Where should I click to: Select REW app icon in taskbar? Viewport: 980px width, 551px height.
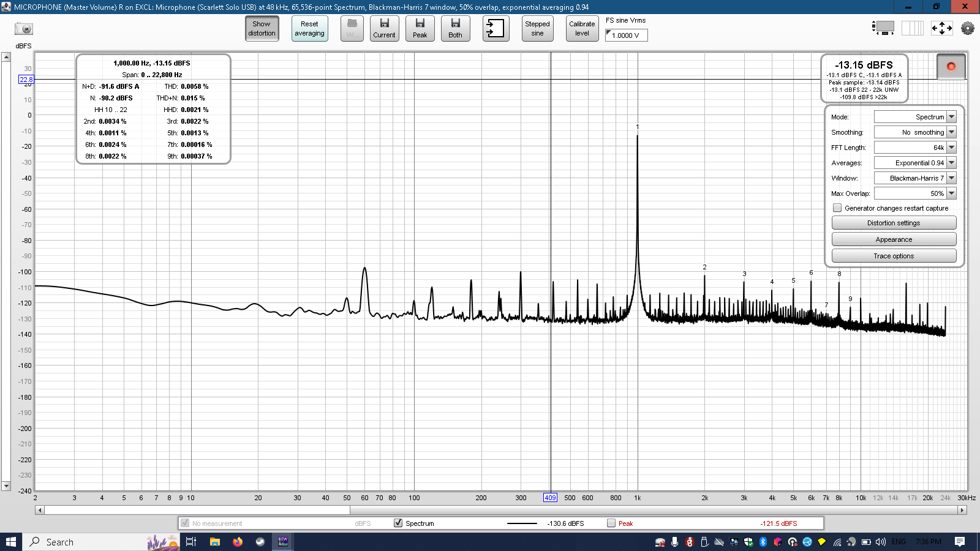coord(283,542)
